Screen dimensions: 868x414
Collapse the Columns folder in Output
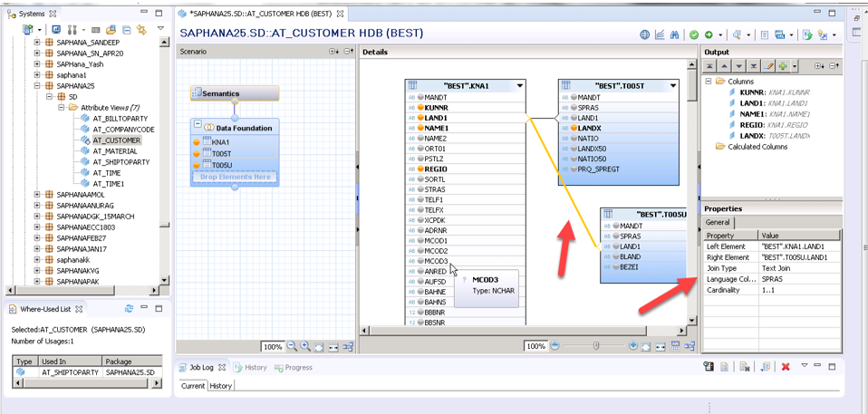pyautogui.click(x=709, y=82)
